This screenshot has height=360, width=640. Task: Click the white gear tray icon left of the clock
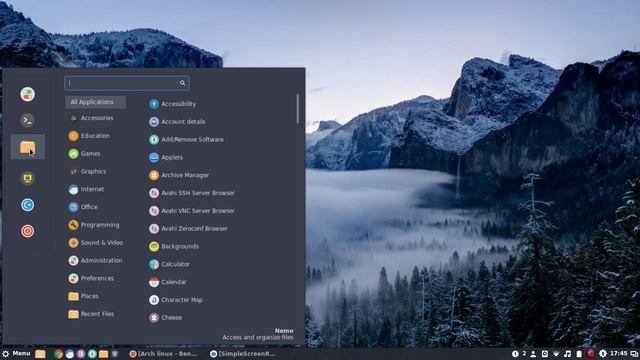pyautogui.click(x=602, y=354)
